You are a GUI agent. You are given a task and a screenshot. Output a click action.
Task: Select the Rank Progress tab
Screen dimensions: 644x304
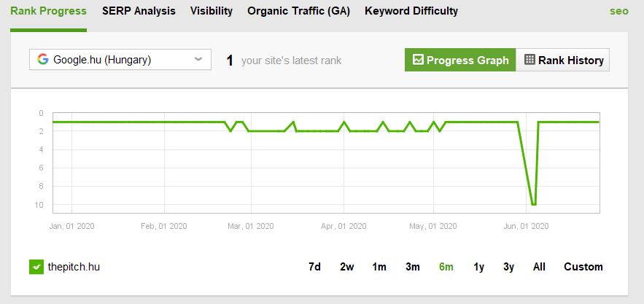coord(48,11)
